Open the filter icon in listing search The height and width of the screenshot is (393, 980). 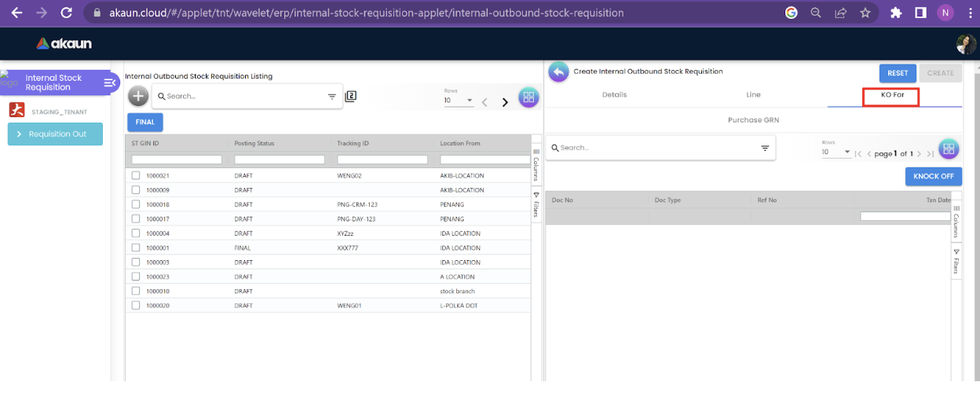[331, 97]
